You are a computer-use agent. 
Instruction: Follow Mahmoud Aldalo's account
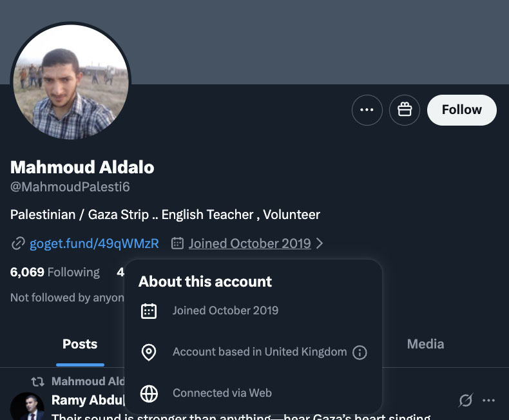461,110
